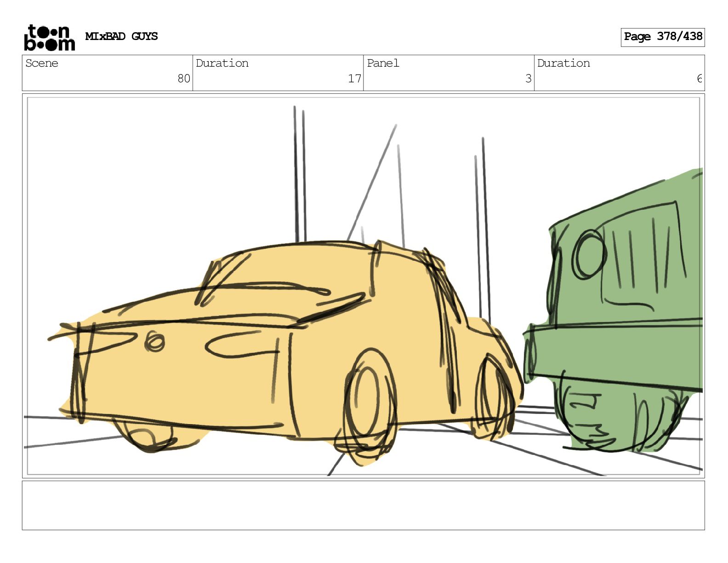Click the rightmost Duration label

(x=563, y=63)
